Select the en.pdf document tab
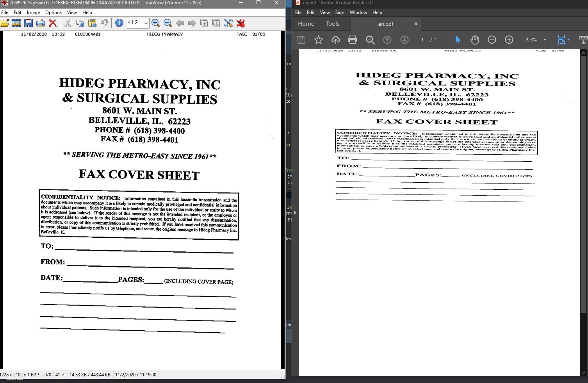This screenshot has width=588, height=383. pyautogui.click(x=386, y=24)
